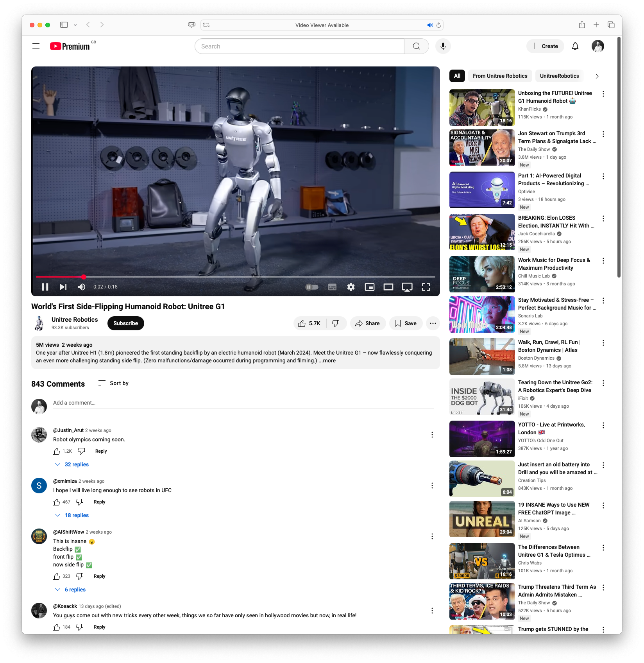Dislike the video with the thumbs down
This screenshot has height=663, width=644.
336,323
